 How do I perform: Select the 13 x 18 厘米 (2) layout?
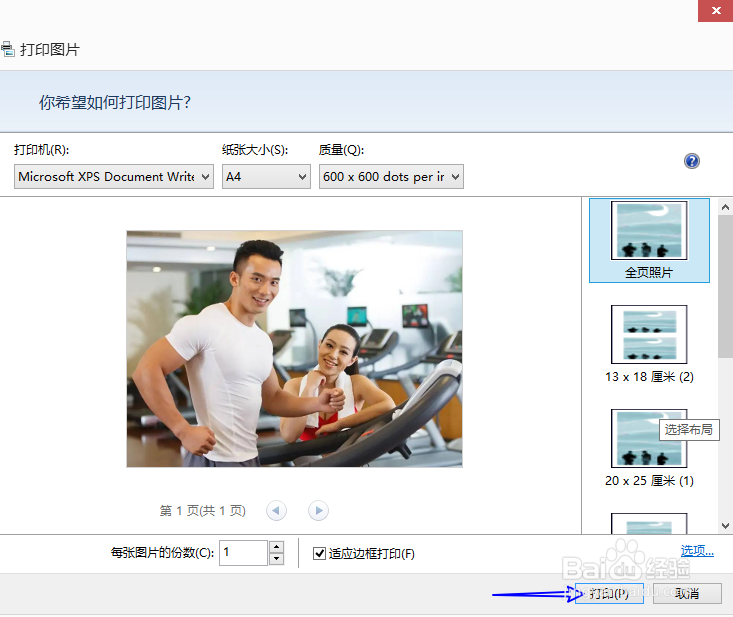pyautogui.click(x=649, y=344)
